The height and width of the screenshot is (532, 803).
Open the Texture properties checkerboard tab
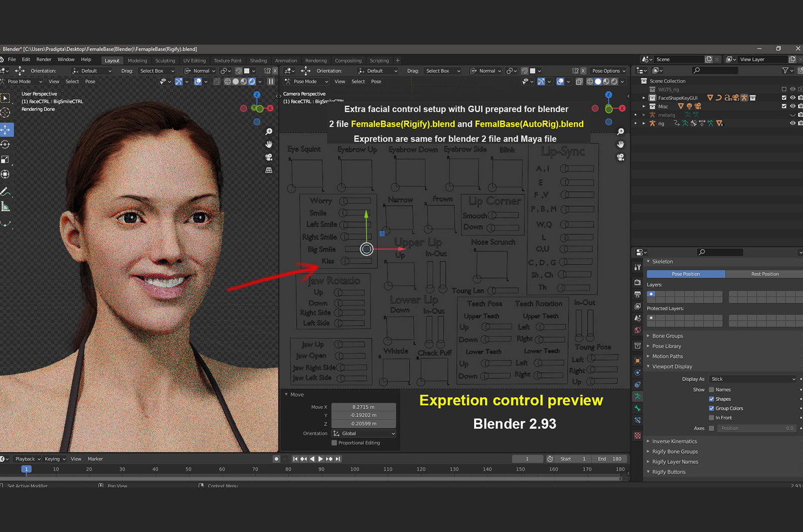point(637,436)
